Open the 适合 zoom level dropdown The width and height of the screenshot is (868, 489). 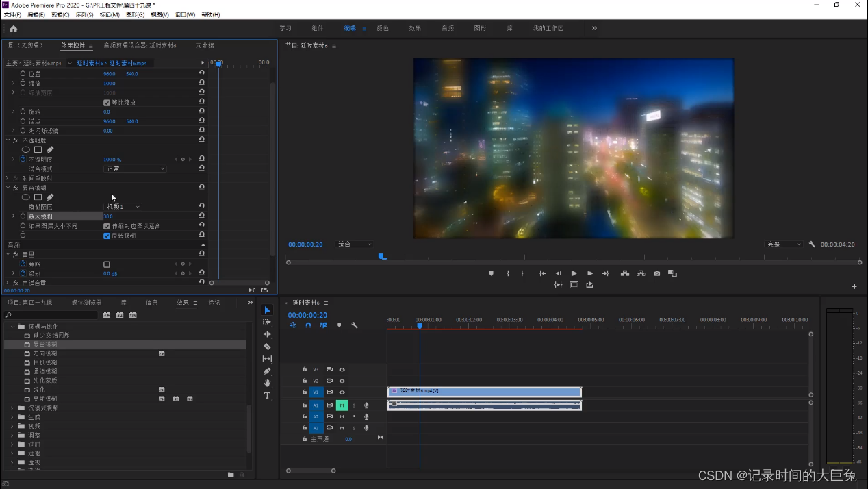[355, 244]
